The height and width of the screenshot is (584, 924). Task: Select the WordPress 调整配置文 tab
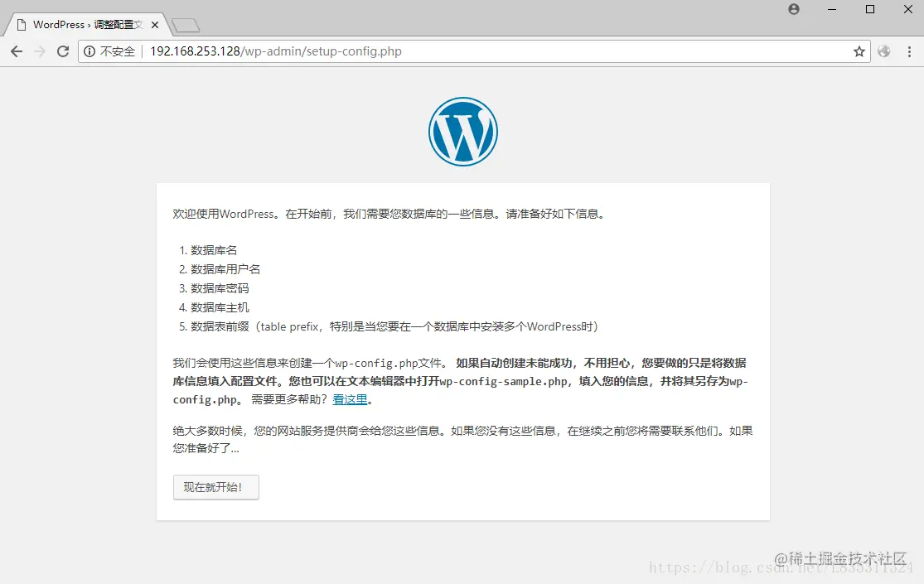click(87, 25)
